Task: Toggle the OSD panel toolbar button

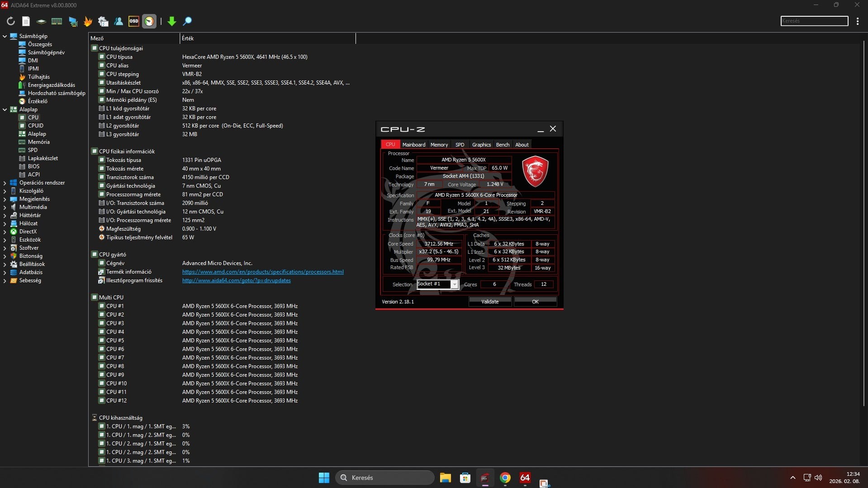Action: (133, 21)
